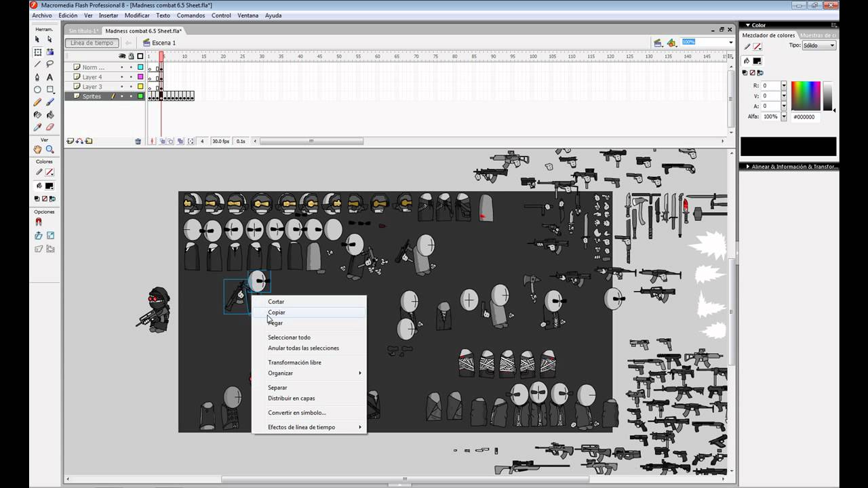Click the insert layer icon
The height and width of the screenshot is (488, 868).
[70, 141]
